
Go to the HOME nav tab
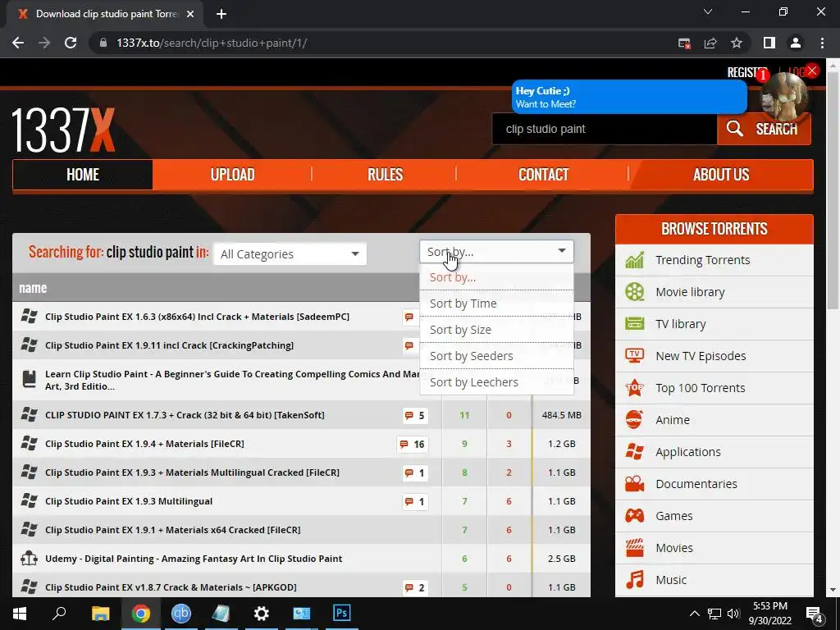(83, 175)
